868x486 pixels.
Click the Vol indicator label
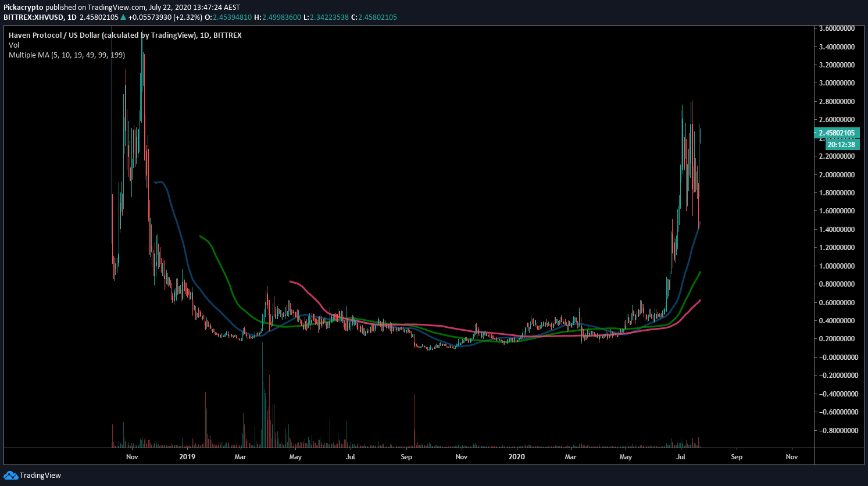[14, 45]
